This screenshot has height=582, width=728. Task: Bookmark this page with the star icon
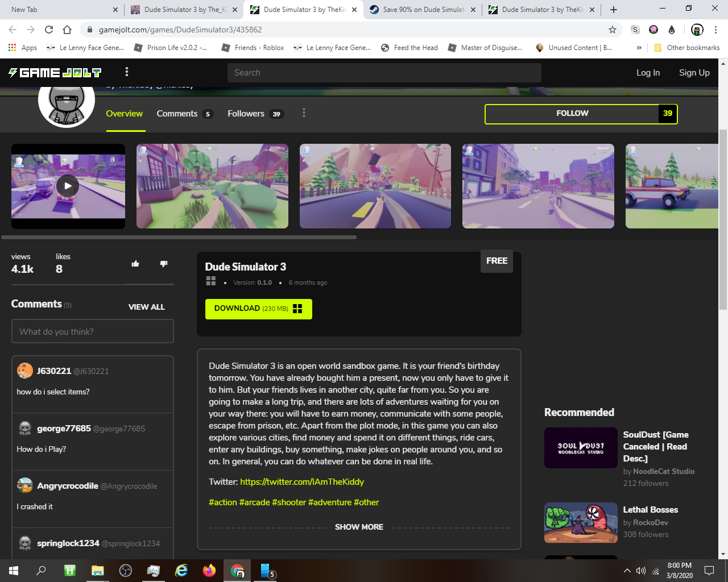click(613, 30)
